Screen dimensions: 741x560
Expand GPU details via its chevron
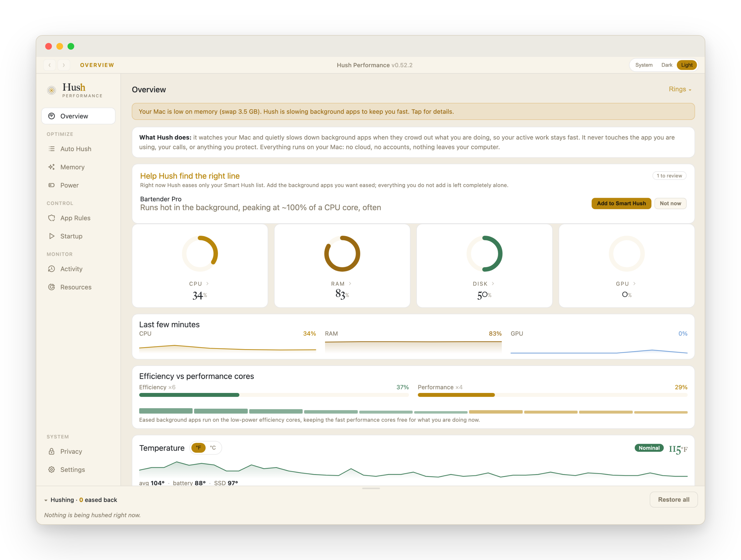click(x=634, y=284)
